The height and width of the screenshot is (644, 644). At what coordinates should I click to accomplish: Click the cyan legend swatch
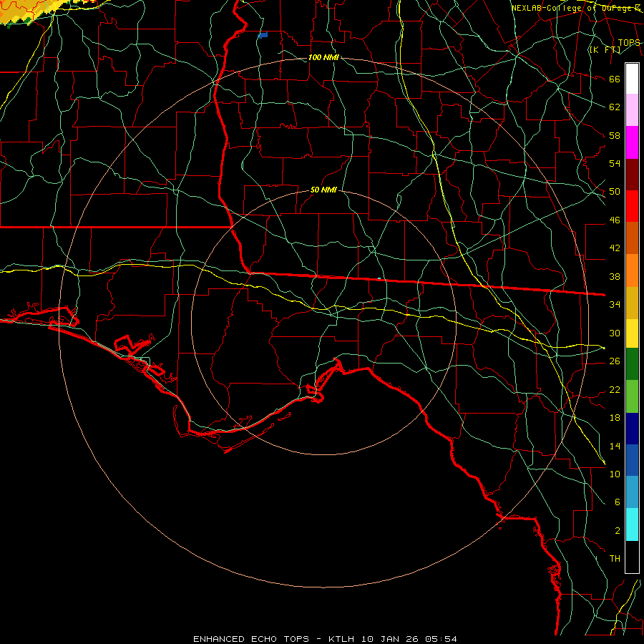(x=632, y=525)
